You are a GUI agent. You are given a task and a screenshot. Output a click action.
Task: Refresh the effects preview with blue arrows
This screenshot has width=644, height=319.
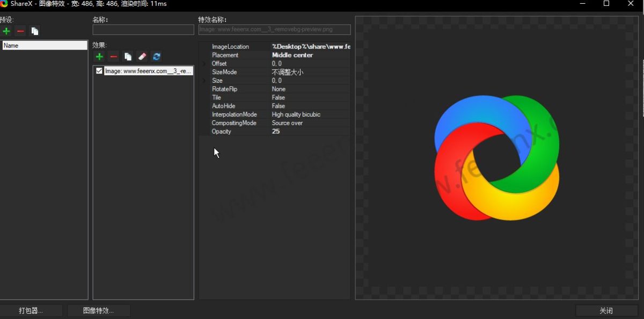[x=156, y=56]
